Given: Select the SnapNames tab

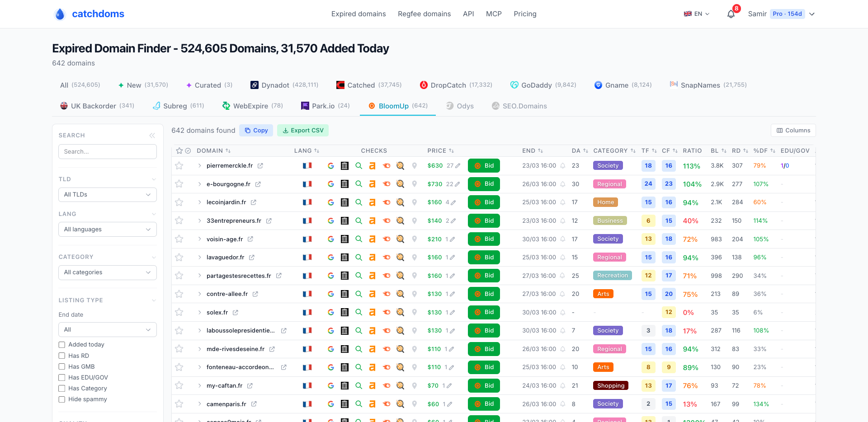Looking at the screenshot, I should 708,85.
